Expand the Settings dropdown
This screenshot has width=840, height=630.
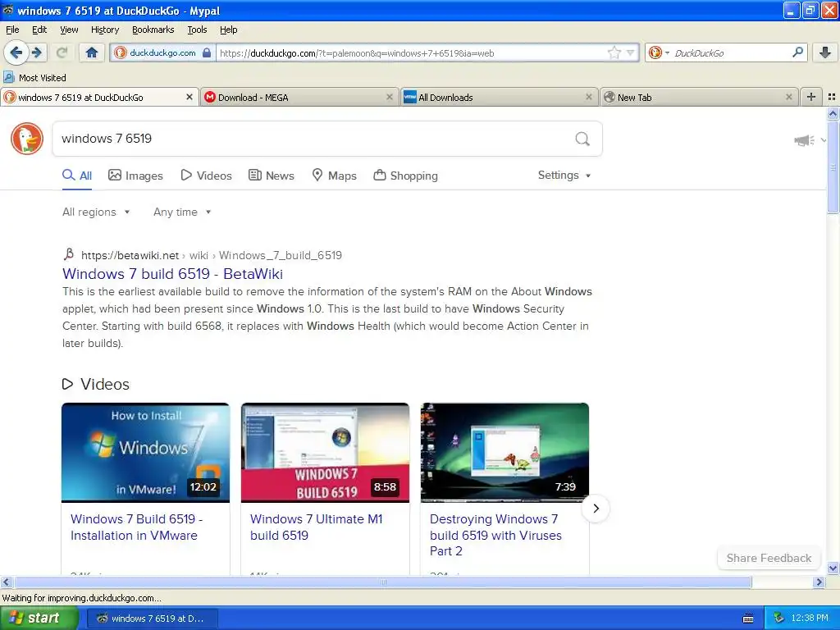tap(564, 176)
